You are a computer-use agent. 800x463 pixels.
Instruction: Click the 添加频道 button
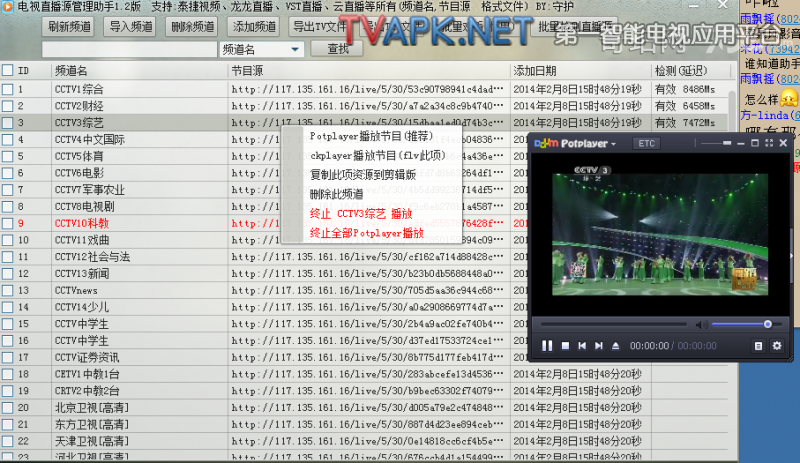click(x=255, y=27)
